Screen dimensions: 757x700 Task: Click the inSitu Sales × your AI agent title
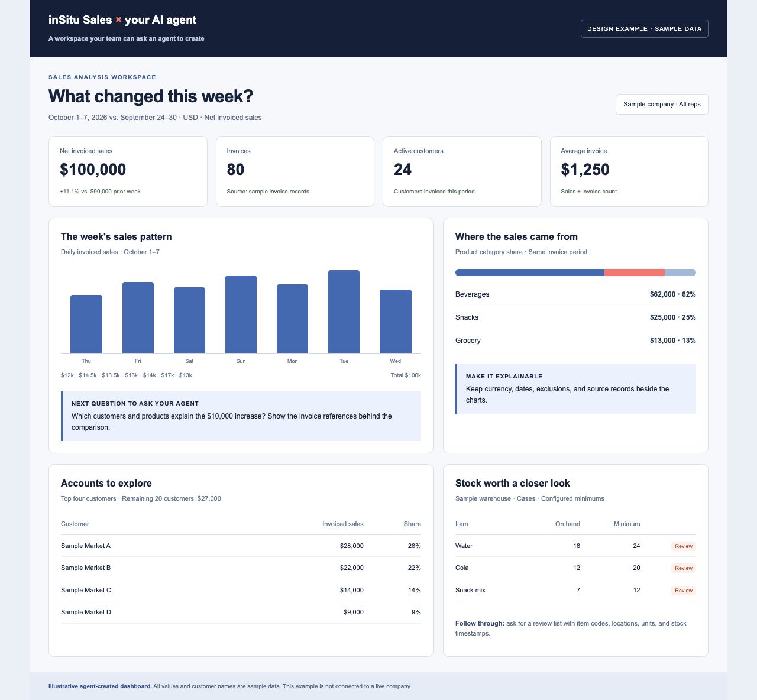pos(122,20)
